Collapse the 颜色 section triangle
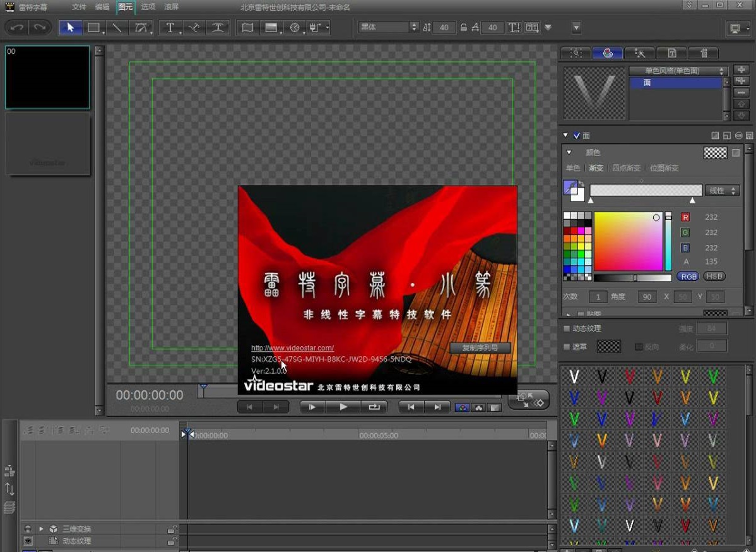 [569, 152]
